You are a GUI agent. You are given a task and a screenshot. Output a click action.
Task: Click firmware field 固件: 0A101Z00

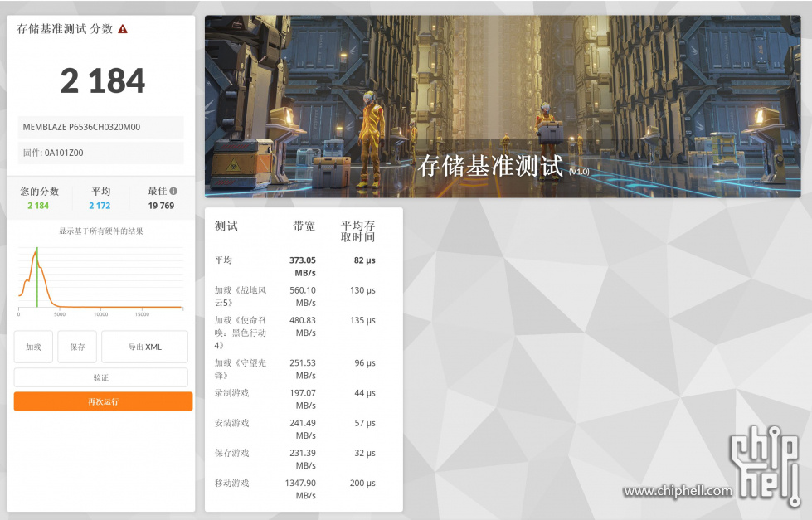(x=101, y=153)
